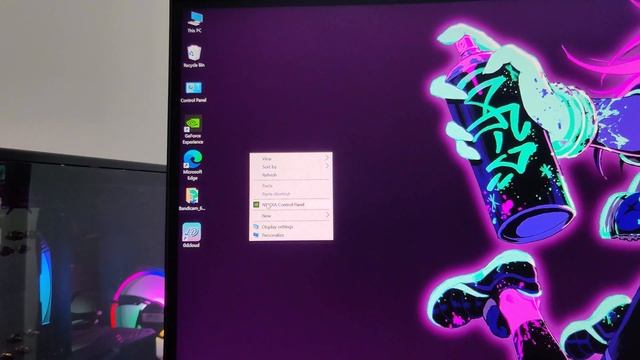Expand the New submenu arrow
640x360 pixels.
pos(327,215)
